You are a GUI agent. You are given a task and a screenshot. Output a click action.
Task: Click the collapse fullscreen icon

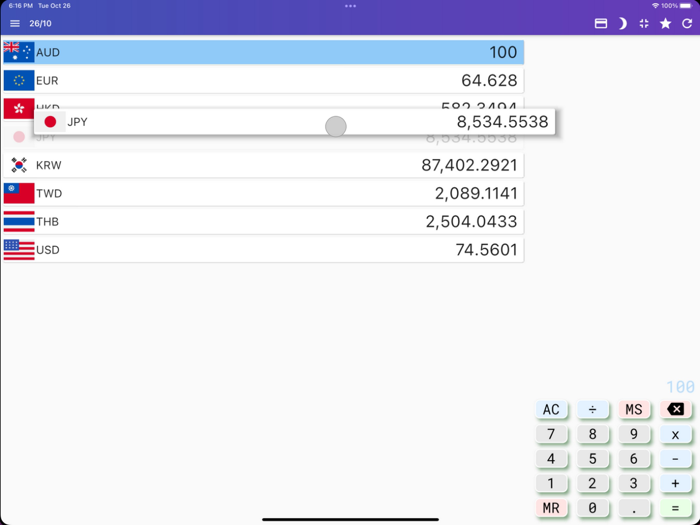pos(644,23)
